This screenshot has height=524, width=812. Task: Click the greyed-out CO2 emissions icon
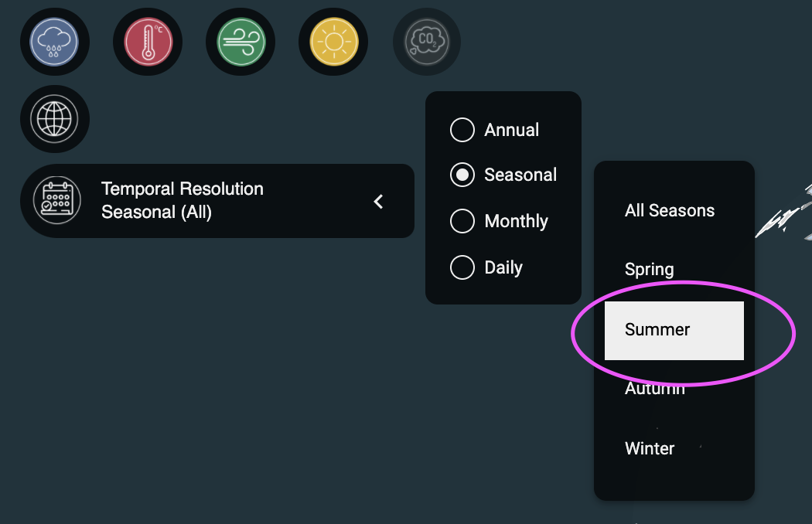point(427,42)
